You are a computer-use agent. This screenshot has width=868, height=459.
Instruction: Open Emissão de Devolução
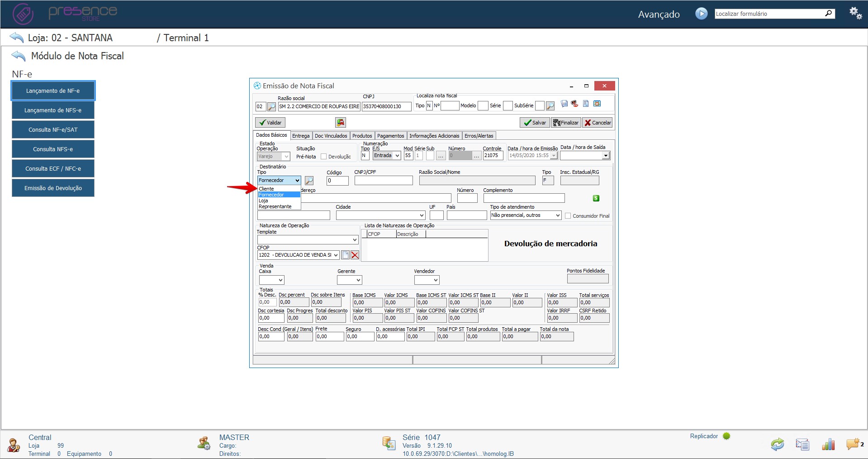53,188
